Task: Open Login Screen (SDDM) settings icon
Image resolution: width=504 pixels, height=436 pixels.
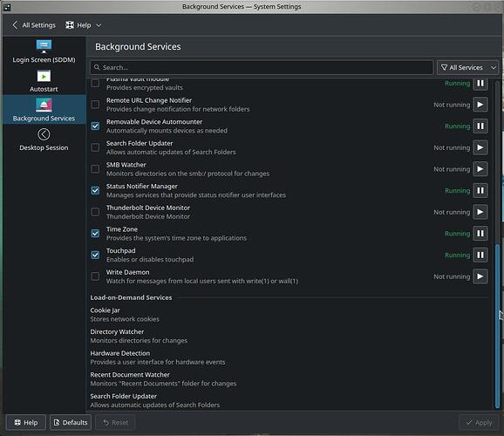Action: pyautogui.click(x=44, y=46)
